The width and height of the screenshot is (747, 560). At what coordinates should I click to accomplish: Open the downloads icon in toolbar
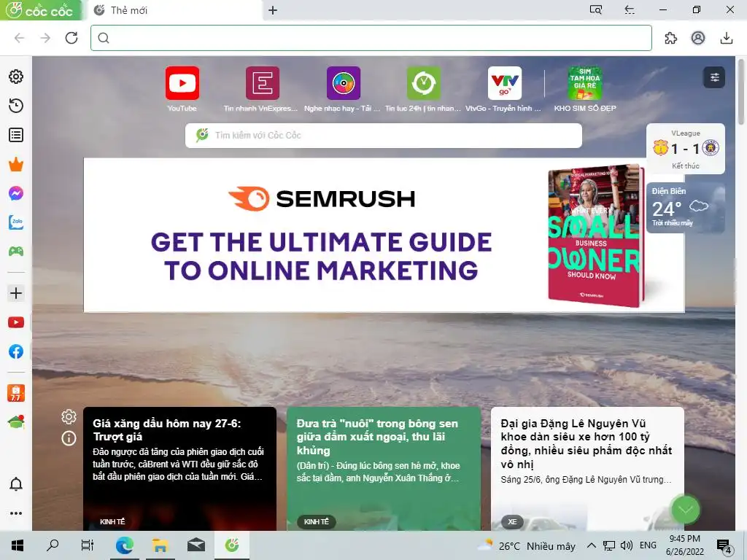coord(726,38)
